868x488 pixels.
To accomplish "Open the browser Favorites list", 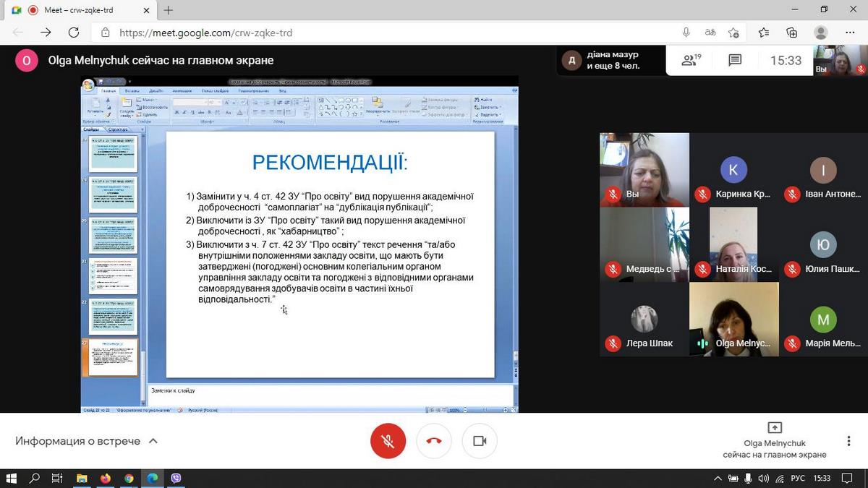I will 764,33.
